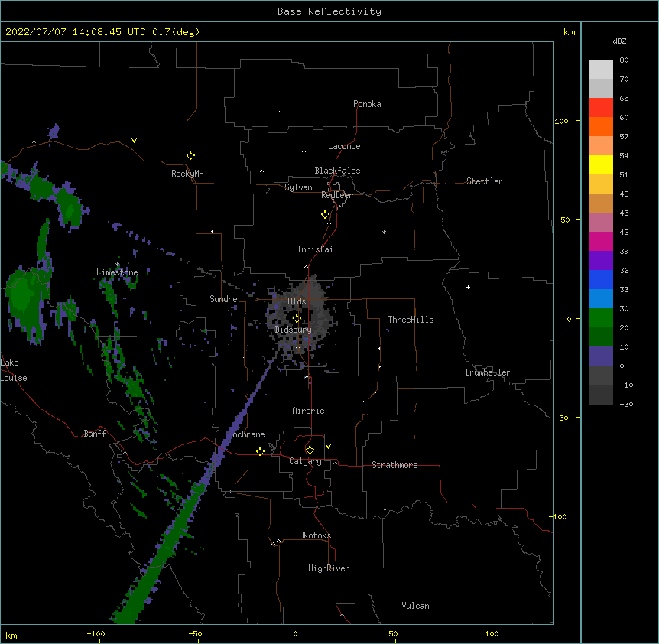Click the Didsbury town label
Image resolution: width=659 pixels, height=644 pixels.
(x=294, y=330)
